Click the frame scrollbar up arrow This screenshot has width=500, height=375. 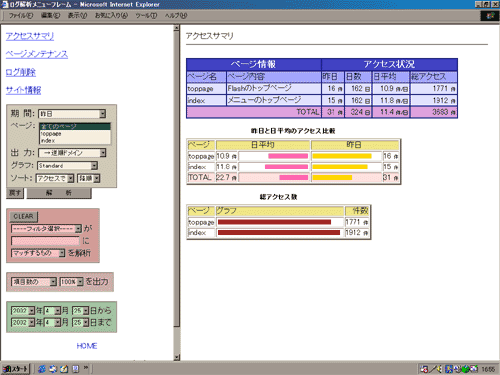[177, 29]
